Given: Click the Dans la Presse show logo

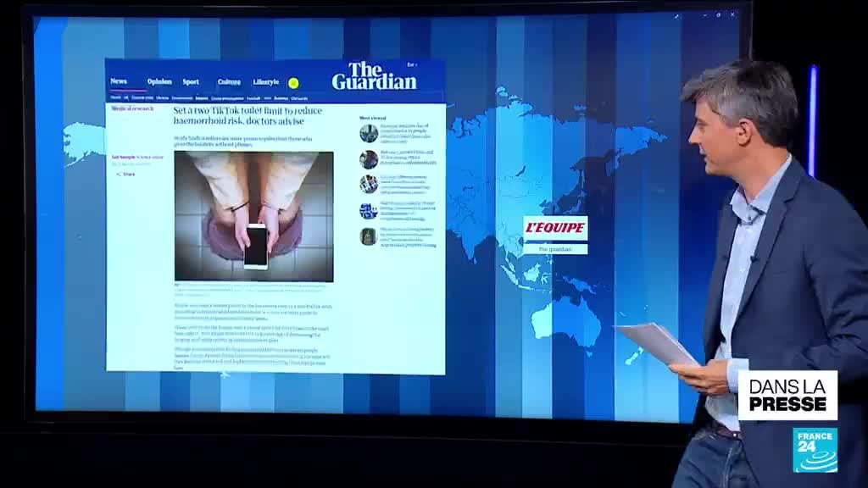Looking at the screenshot, I should click(787, 395).
